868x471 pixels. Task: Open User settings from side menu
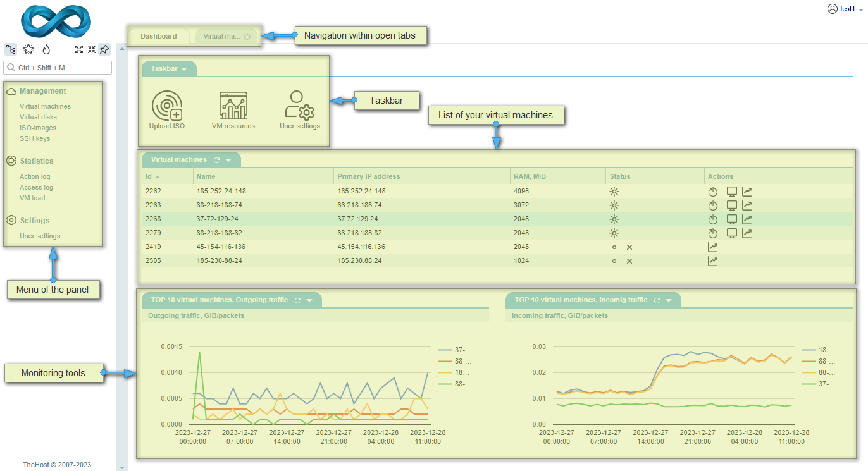pos(40,236)
